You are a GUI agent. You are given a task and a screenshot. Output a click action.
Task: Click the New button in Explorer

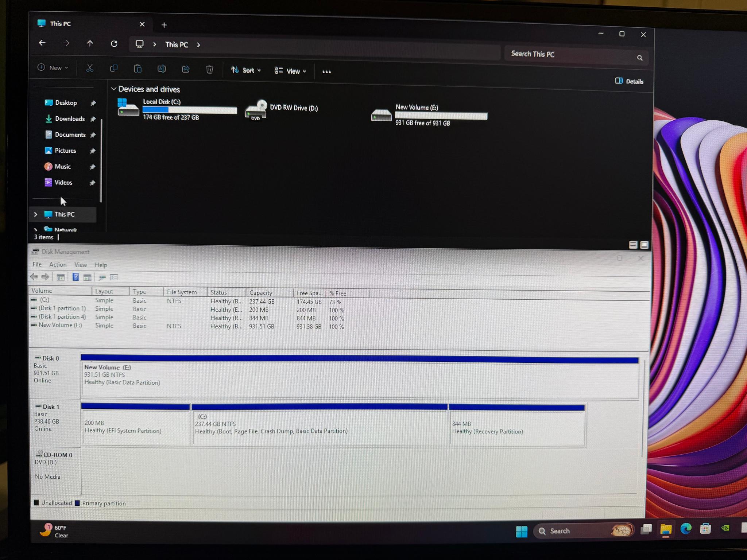(x=53, y=68)
